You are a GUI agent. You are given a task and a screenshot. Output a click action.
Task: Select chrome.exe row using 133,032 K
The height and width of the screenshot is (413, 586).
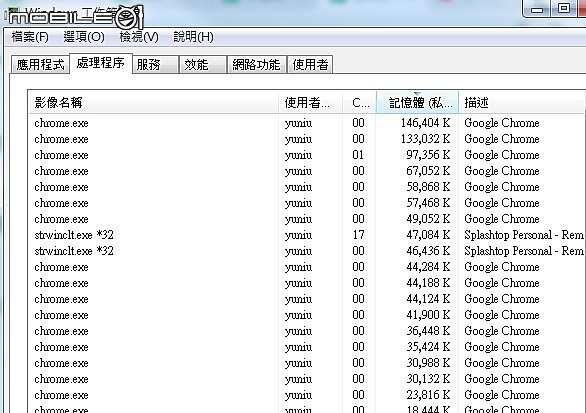coord(306,139)
